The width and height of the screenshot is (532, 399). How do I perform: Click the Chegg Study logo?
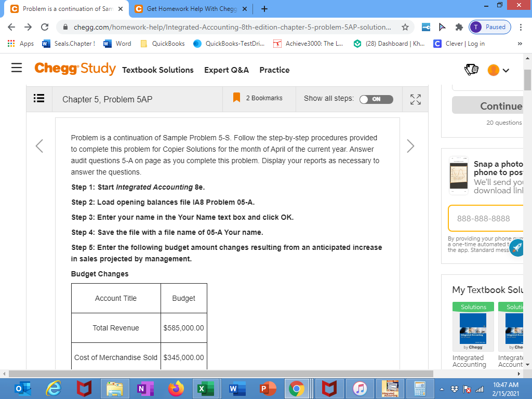tap(75, 69)
